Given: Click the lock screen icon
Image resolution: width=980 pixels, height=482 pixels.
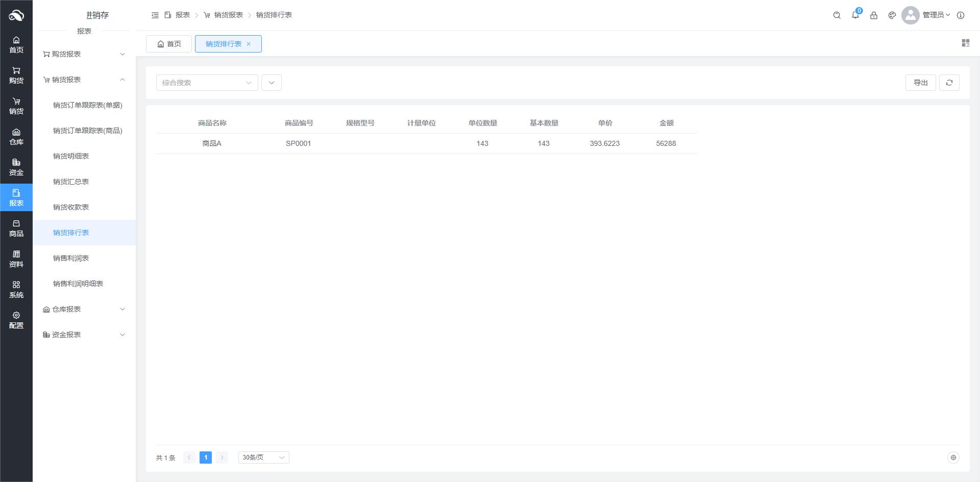Looking at the screenshot, I should pyautogui.click(x=873, y=15).
